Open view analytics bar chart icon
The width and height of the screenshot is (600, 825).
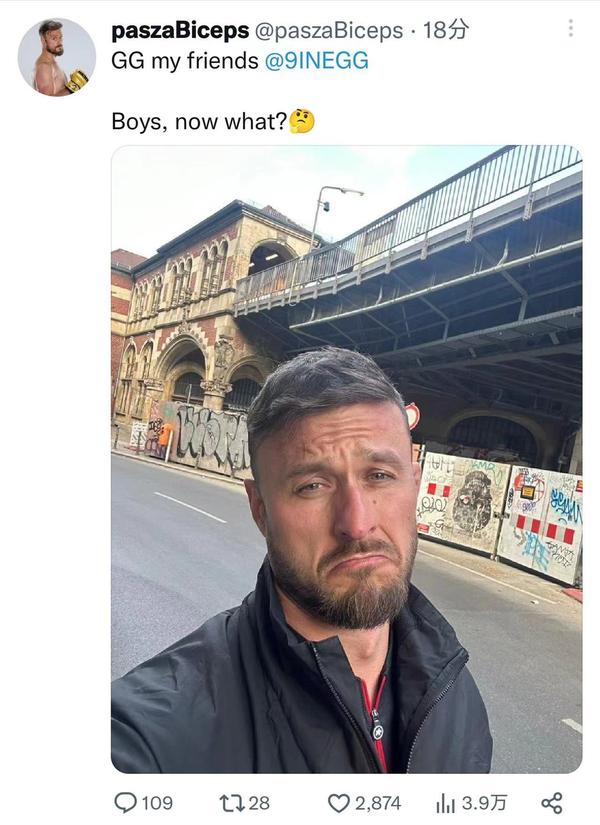pyautogui.click(x=446, y=802)
